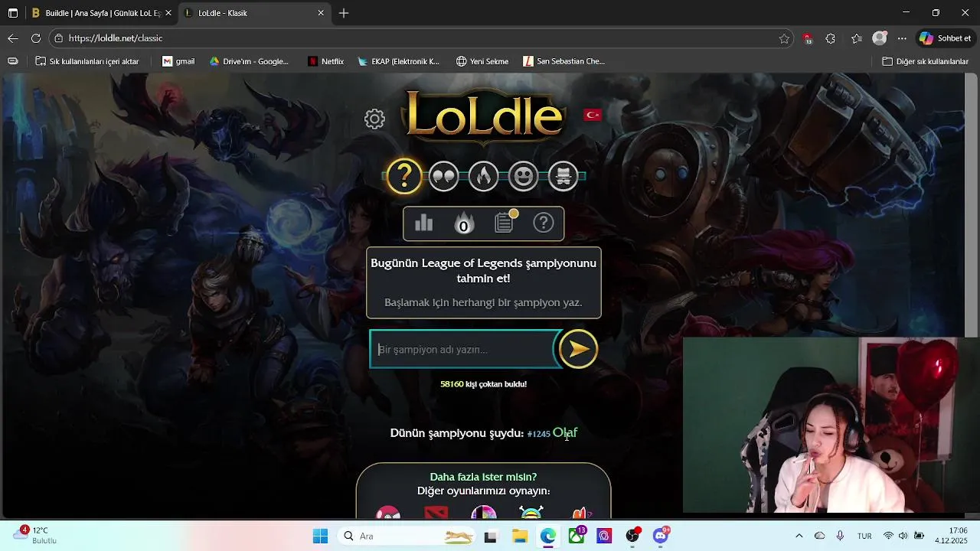Open the Yeni Sekme bookmark

click(482, 61)
